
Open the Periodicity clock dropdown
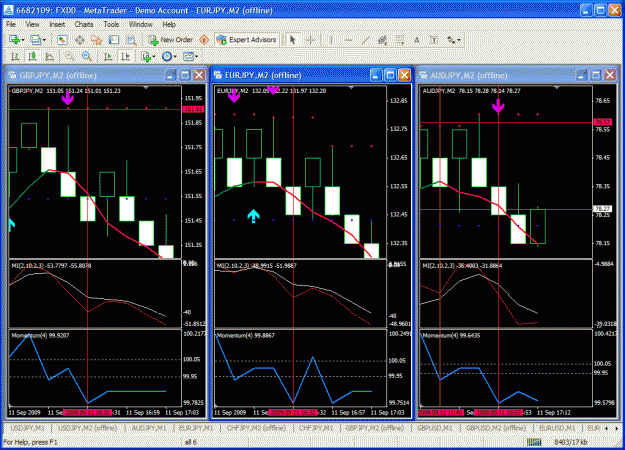coord(169,56)
